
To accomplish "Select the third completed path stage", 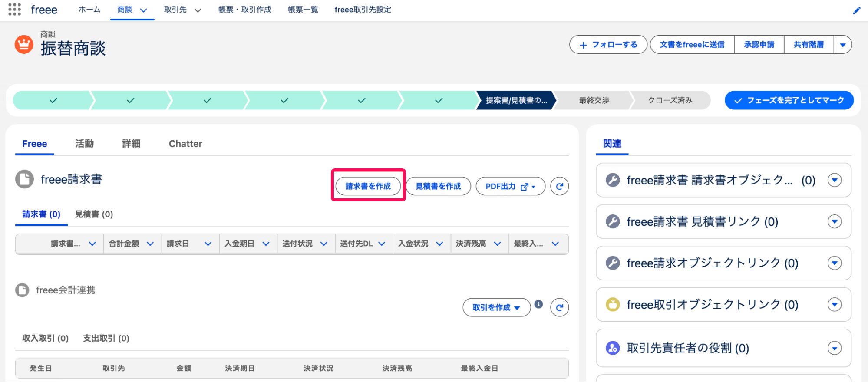I will [208, 100].
